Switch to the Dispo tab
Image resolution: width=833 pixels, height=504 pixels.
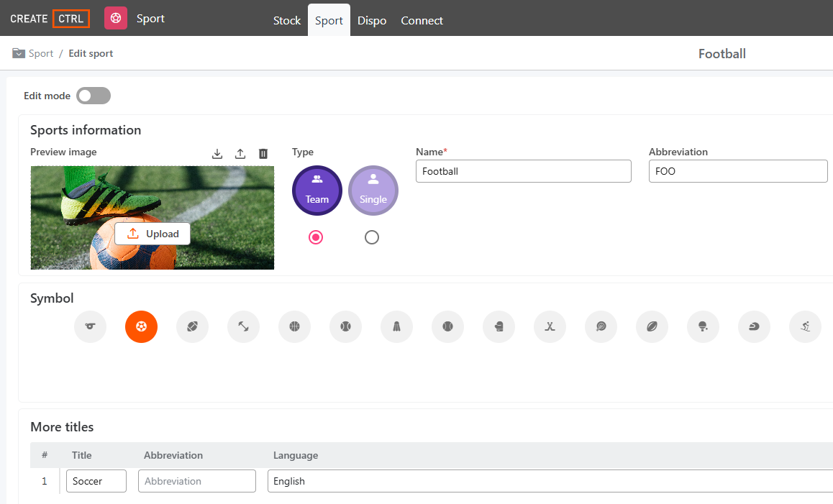(x=372, y=21)
